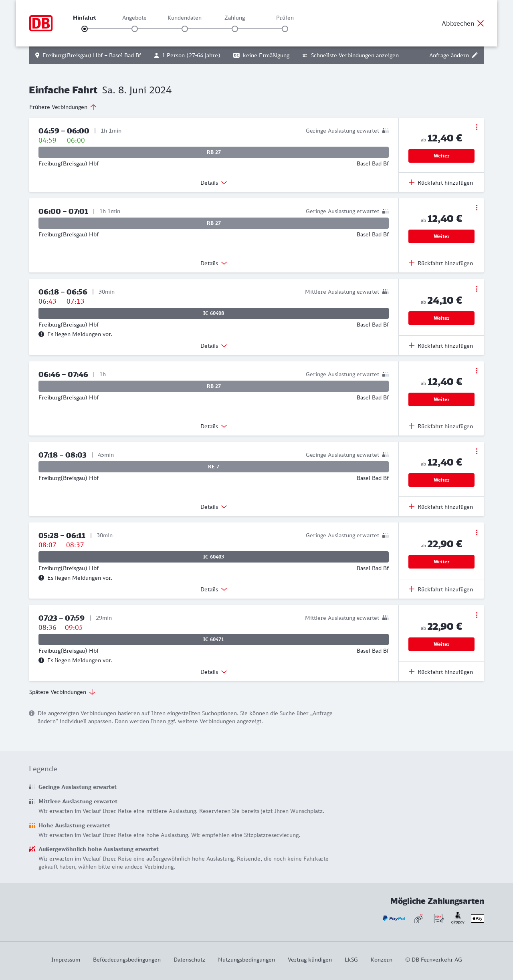513x980 pixels.
Task: Open three-dot menu for 04:59 connection
Action: pyautogui.click(x=477, y=127)
